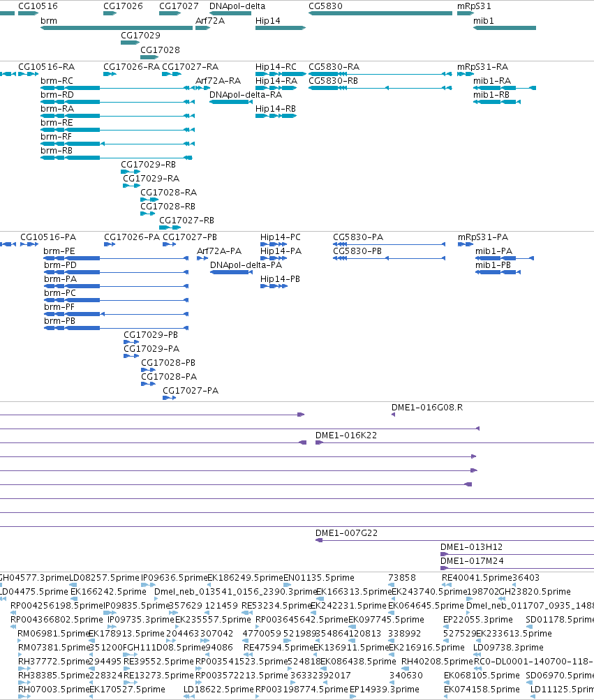Screen dimensions: 594x700
Task: Select the CG5830-PB protein label
Action: (357, 251)
